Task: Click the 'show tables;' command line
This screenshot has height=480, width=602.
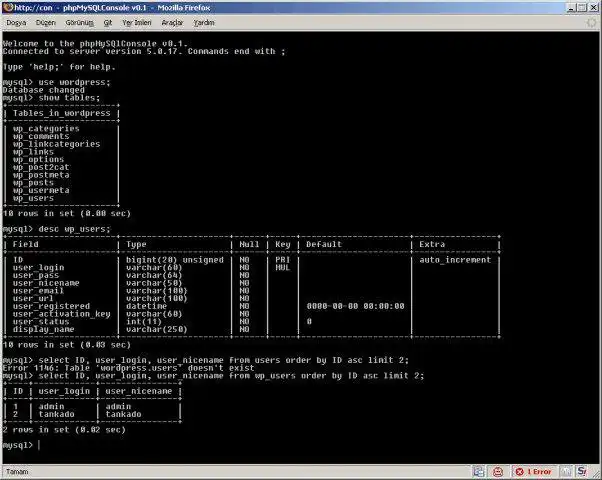Action: pyautogui.click(x=51, y=98)
